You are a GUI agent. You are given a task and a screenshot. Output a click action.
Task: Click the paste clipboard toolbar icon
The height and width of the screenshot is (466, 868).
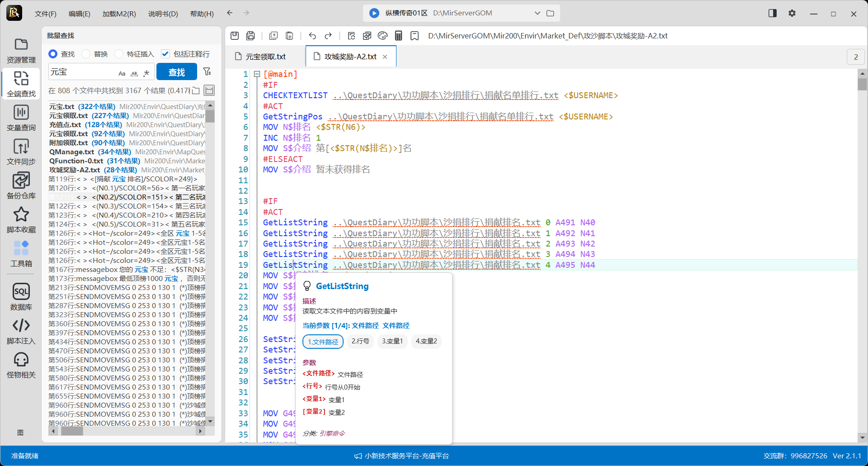click(289, 36)
